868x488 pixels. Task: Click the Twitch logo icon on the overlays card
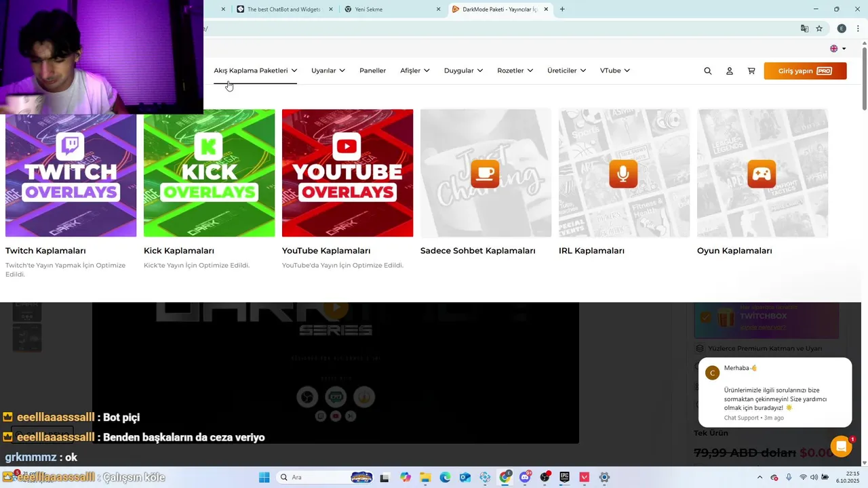[x=71, y=146]
